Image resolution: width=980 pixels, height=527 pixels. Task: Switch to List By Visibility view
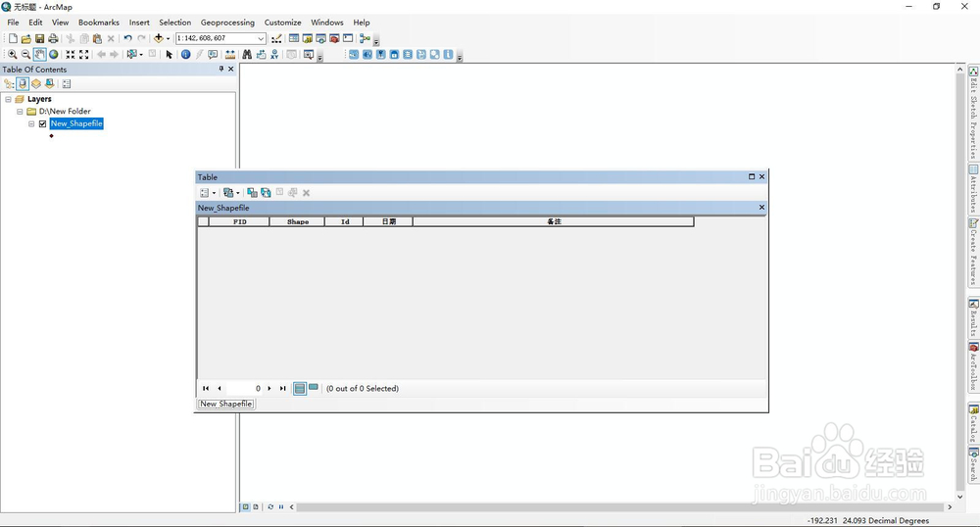36,83
